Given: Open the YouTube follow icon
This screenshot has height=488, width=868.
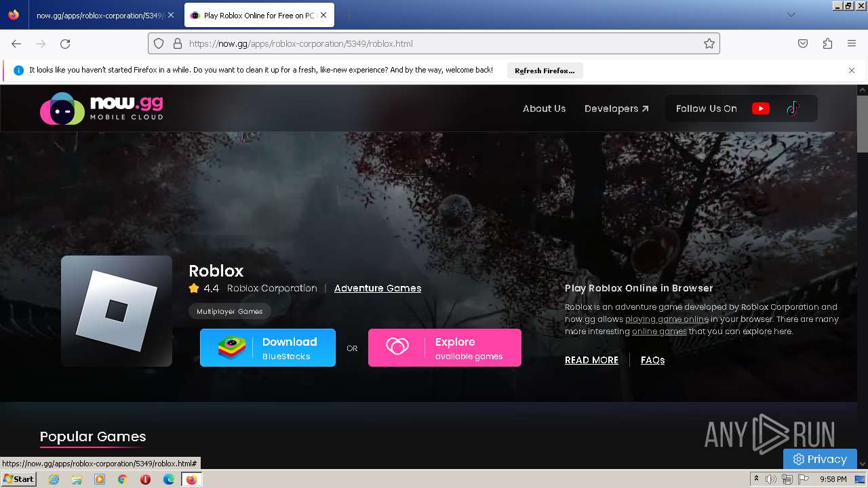Looking at the screenshot, I should coord(761,108).
